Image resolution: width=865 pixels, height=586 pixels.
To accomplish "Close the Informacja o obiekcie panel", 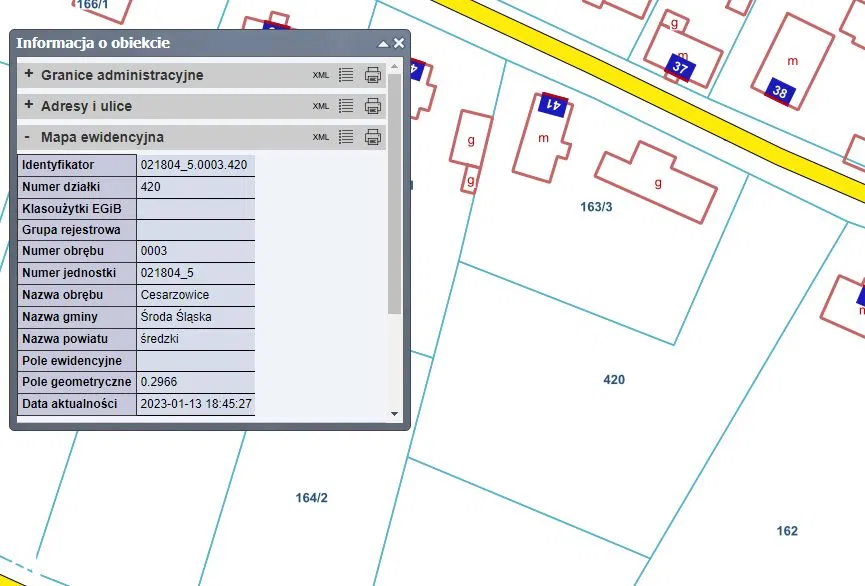I will click(x=399, y=43).
